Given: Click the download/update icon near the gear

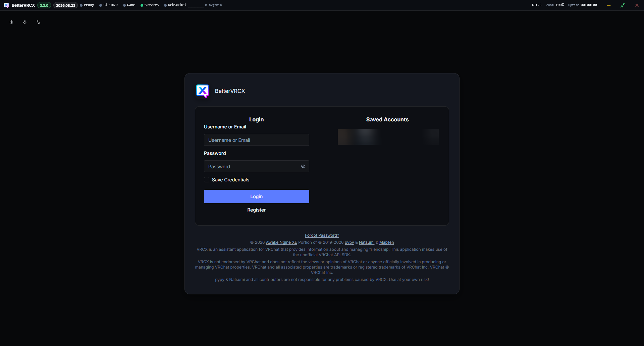Looking at the screenshot, I should click(x=25, y=22).
